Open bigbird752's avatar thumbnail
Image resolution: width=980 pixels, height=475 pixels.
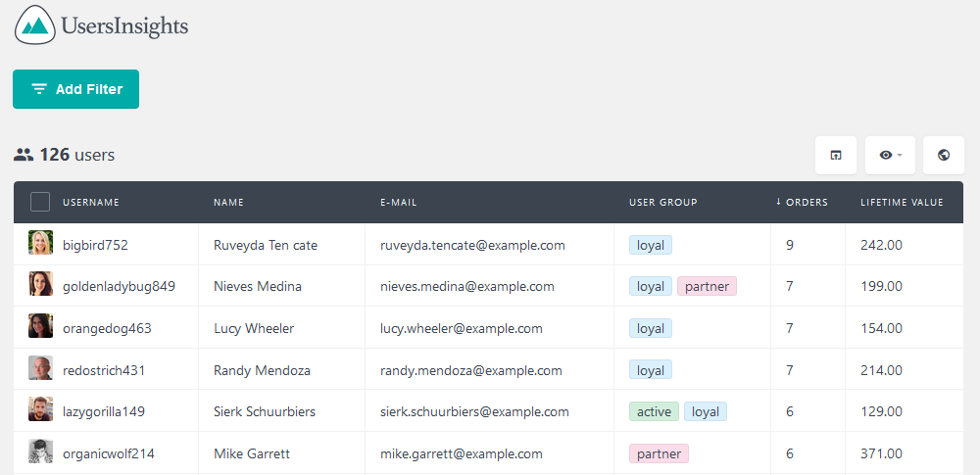click(40, 243)
